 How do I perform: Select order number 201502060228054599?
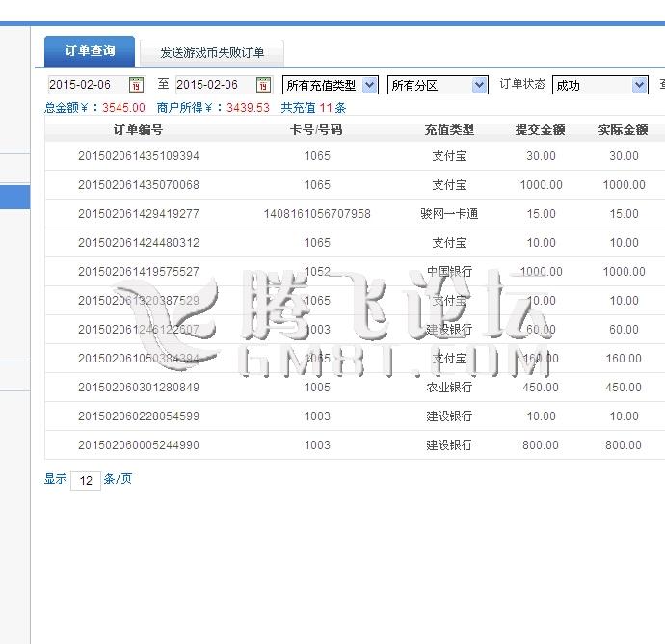click(x=139, y=416)
